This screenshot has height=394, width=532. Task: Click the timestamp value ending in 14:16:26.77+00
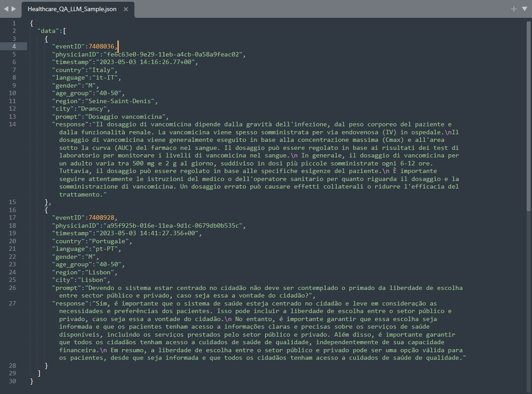145,62
